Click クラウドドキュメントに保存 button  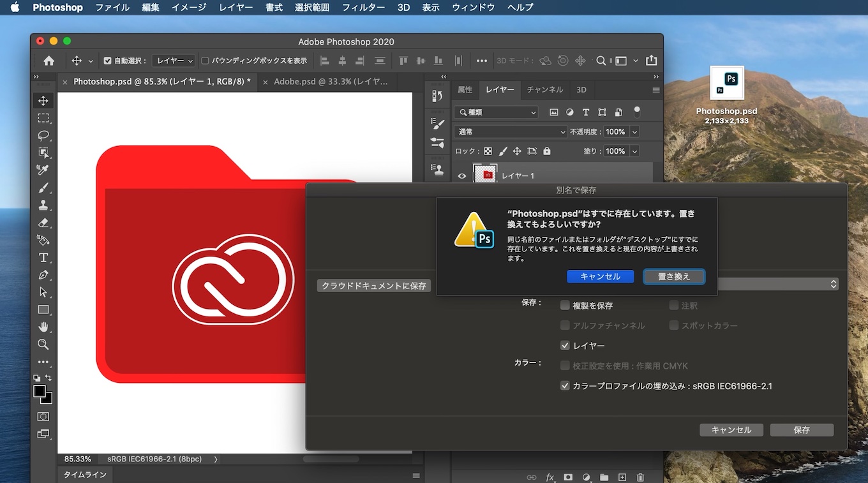click(x=374, y=286)
